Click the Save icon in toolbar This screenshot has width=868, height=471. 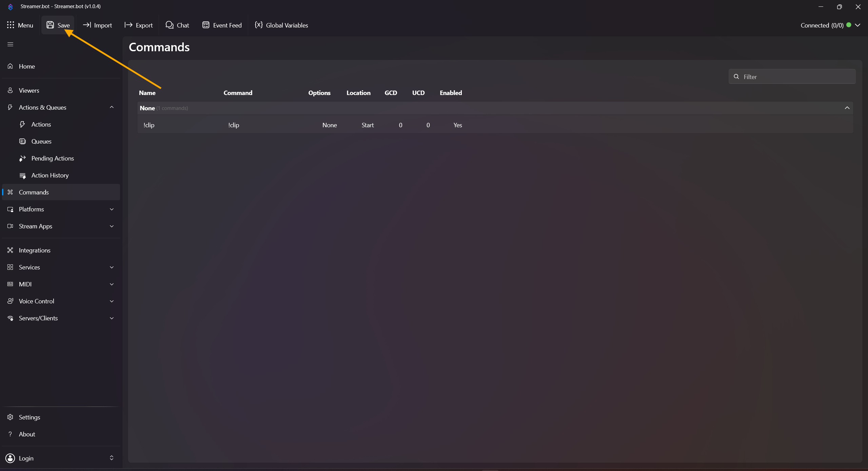coord(50,25)
